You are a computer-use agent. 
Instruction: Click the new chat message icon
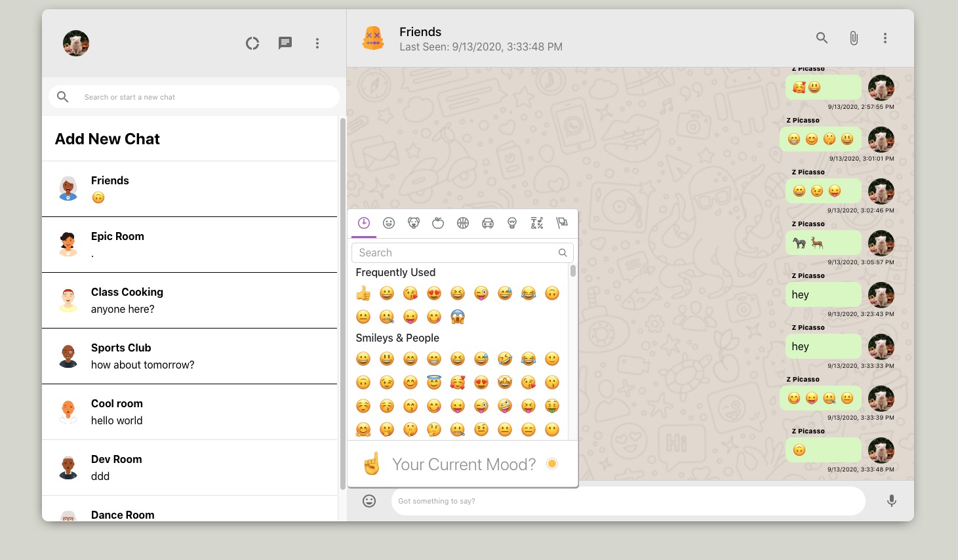tap(285, 43)
